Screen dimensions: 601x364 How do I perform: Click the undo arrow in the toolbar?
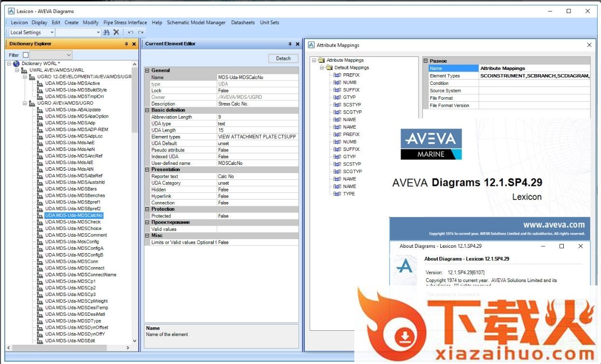point(130,32)
